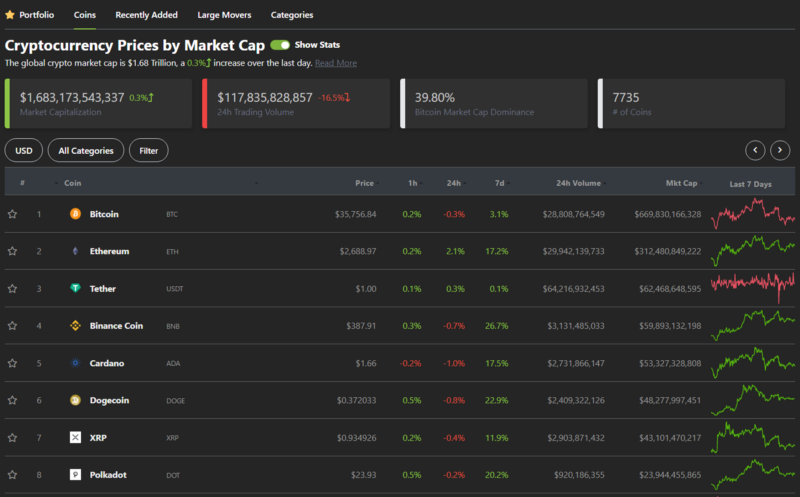Image resolution: width=800 pixels, height=497 pixels.
Task: Select Polkadot market cap $23,944,455,865
Action: point(670,475)
